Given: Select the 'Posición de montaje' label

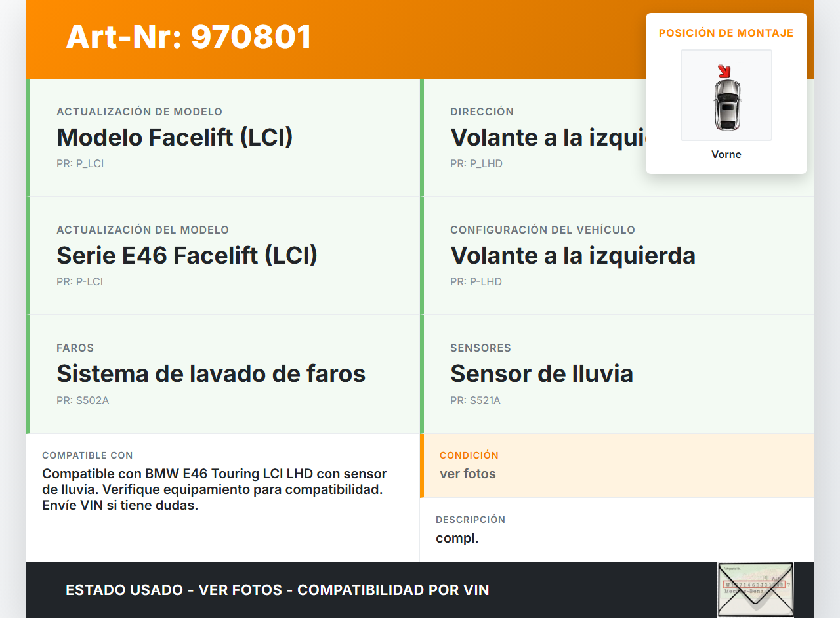Looking at the screenshot, I should coord(726,33).
